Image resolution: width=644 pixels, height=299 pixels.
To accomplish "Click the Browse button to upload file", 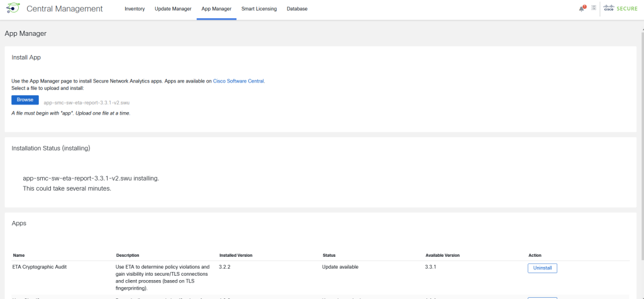I will click(25, 100).
